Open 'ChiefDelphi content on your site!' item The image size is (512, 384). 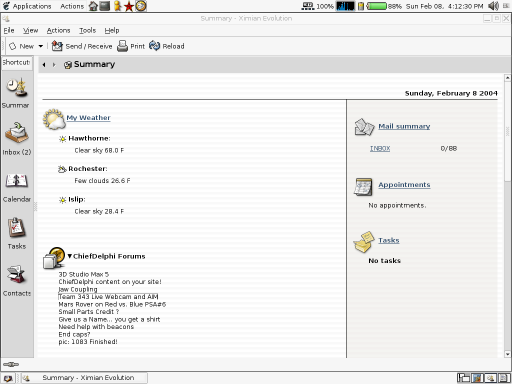click(110, 282)
